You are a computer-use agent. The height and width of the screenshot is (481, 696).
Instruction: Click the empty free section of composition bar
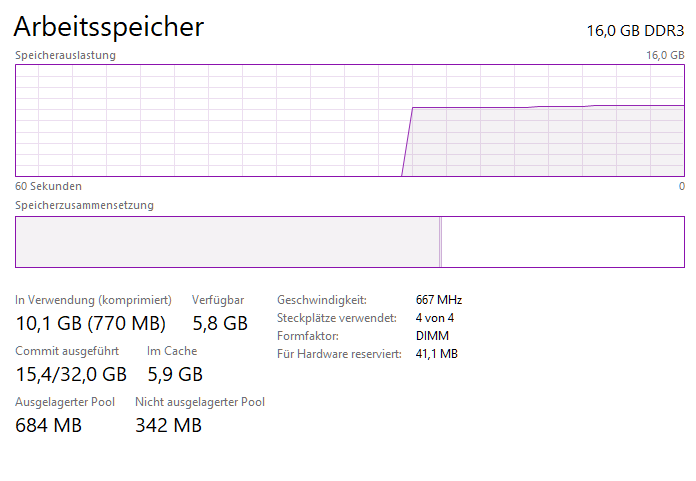(562, 241)
